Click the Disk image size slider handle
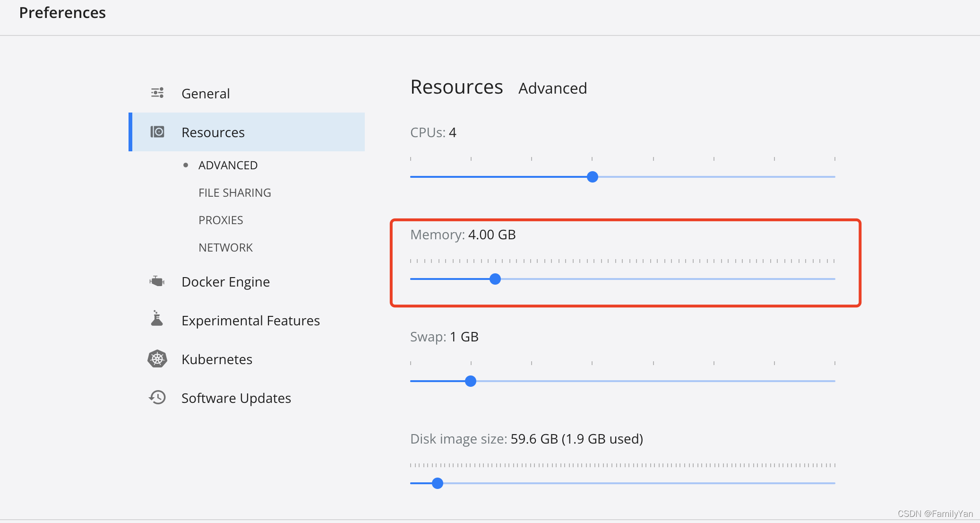 [x=438, y=483]
